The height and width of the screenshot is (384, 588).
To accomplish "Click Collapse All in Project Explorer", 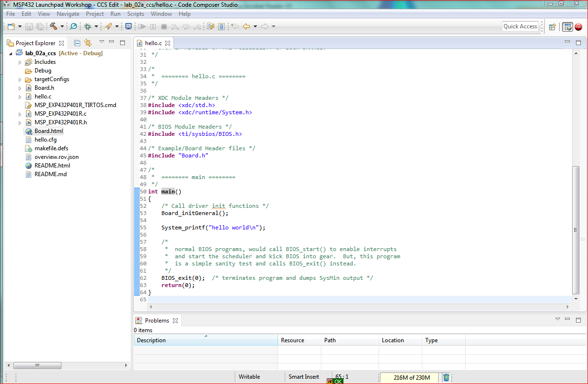I will click(x=77, y=43).
